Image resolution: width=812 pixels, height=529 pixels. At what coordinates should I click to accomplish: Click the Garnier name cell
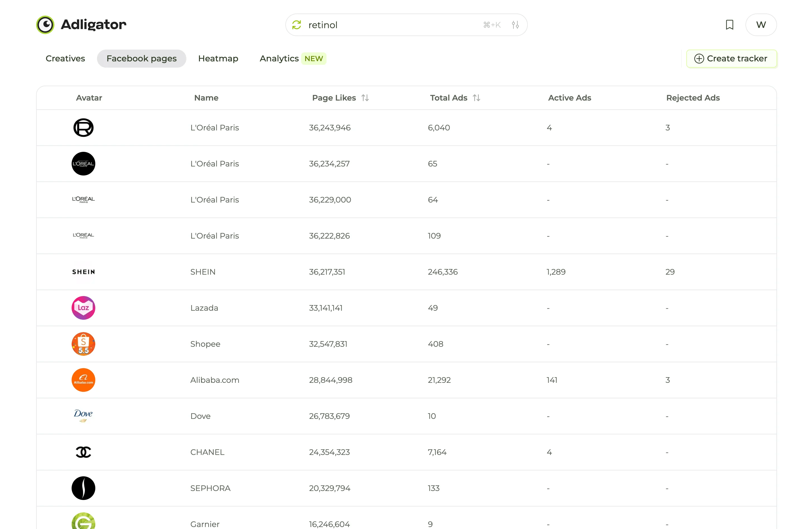click(x=205, y=524)
